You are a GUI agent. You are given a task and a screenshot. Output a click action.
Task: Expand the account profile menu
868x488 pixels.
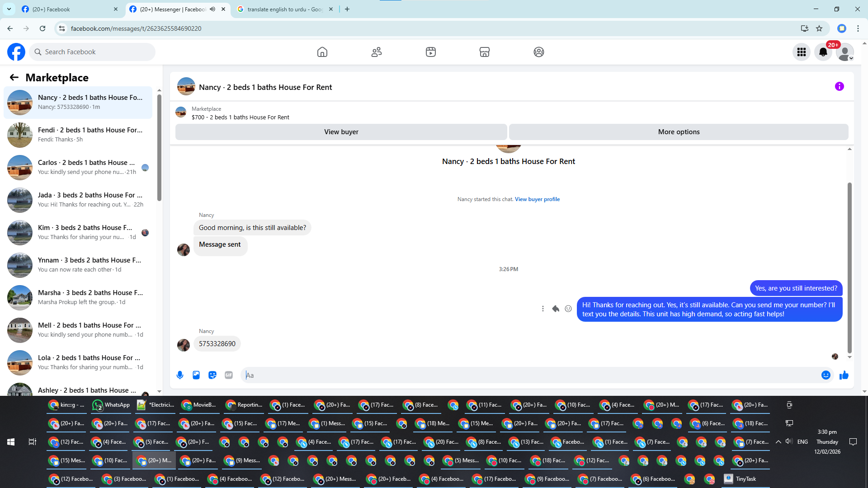[844, 52]
